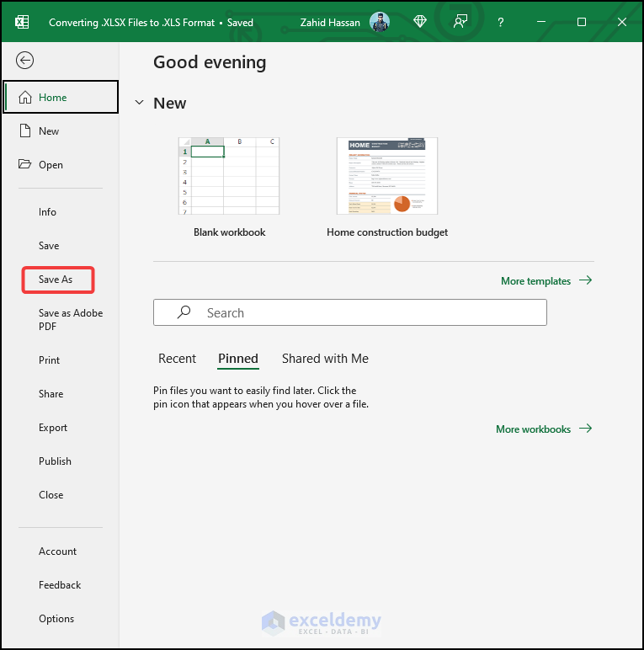This screenshot has width=644, height=650.
Task: Switch to the Shared with Me tab
Action: click(325, 358)
